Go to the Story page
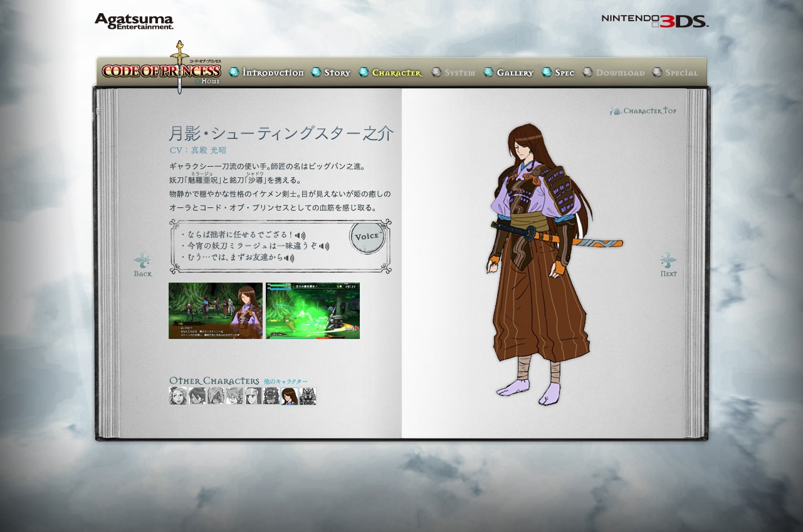 click(x=331, y=73)
